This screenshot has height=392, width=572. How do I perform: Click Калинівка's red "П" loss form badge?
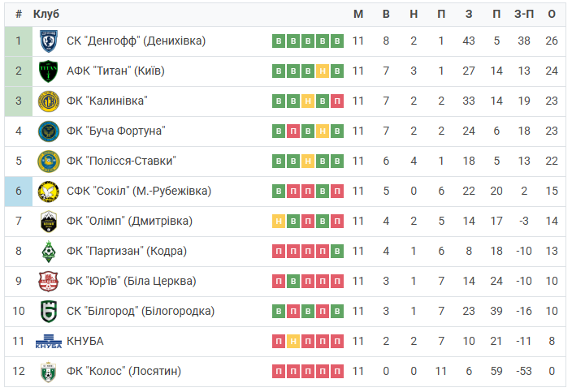click(337, 101)
